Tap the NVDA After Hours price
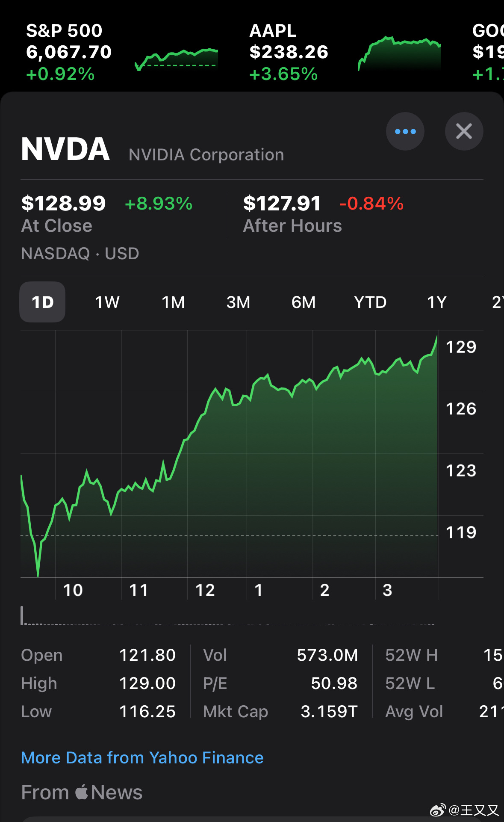Viewport: 504px width, 822px height. pos(282,203)
